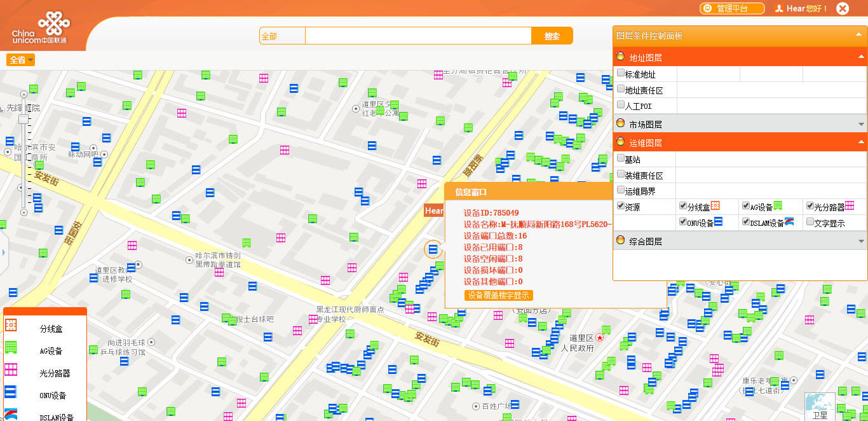Check the 运维局界 checkbox
Viewport: 868px width, 421px height.
(621, 190)
